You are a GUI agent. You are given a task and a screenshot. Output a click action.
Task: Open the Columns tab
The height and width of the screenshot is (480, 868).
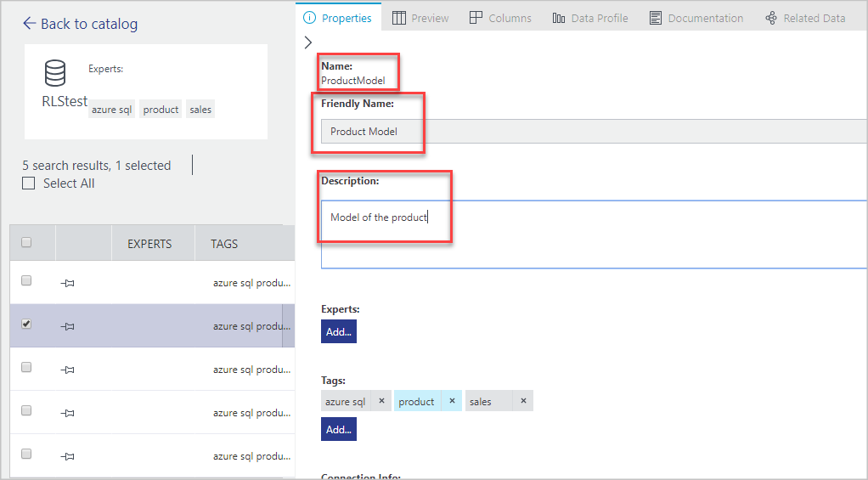point(500,19)
